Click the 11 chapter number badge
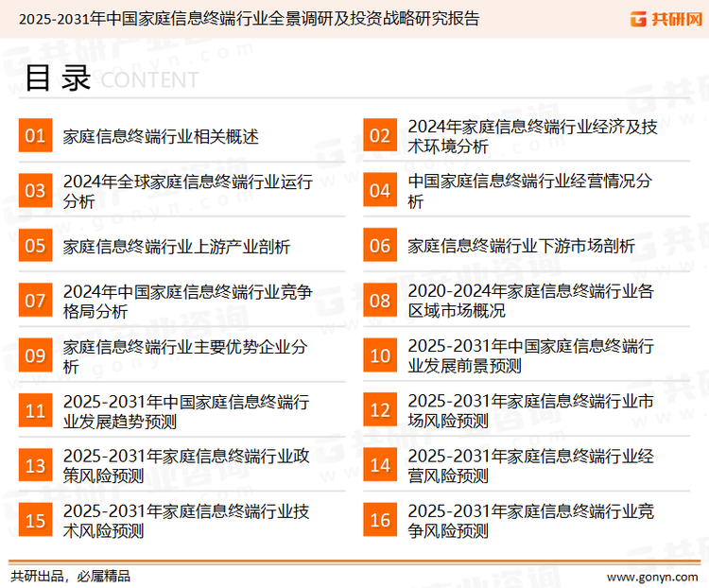 coord(35,411)
